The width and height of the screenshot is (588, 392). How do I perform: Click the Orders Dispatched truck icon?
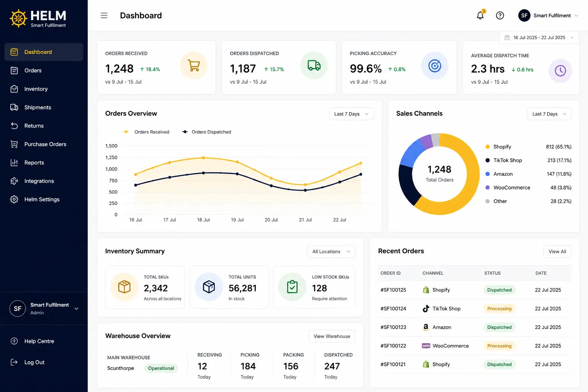coord(314,65)
